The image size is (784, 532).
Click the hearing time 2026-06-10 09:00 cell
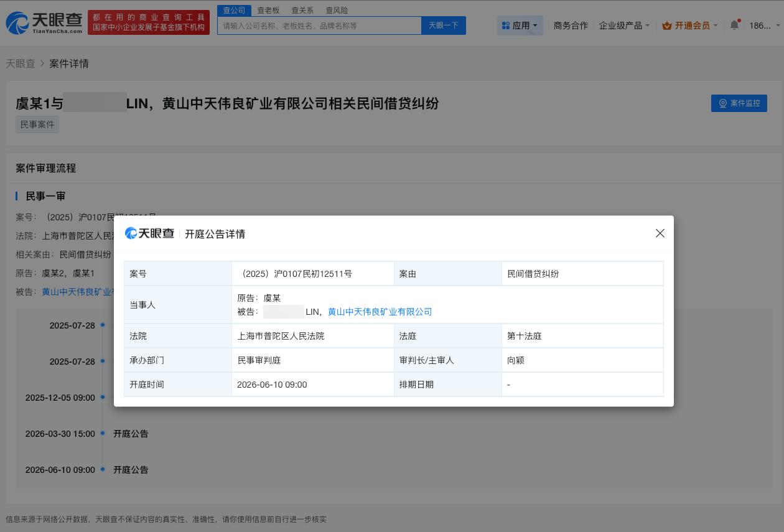coord(313,385)
